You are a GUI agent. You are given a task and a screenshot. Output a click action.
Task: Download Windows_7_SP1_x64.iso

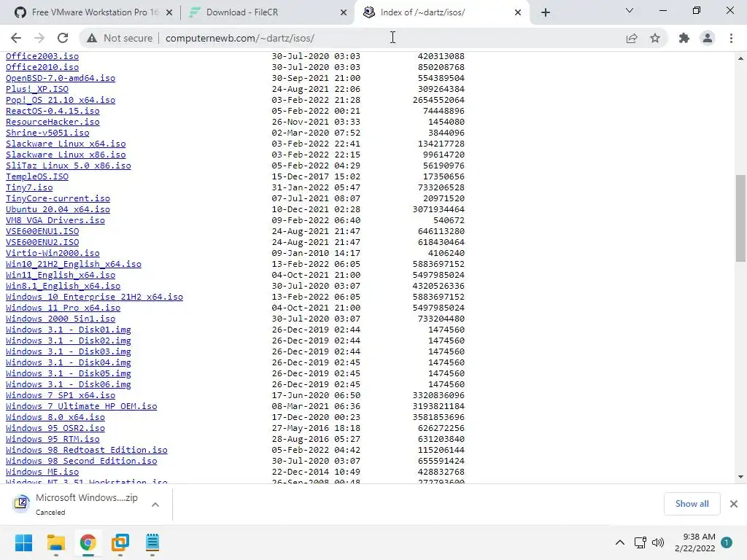point(61,396)
